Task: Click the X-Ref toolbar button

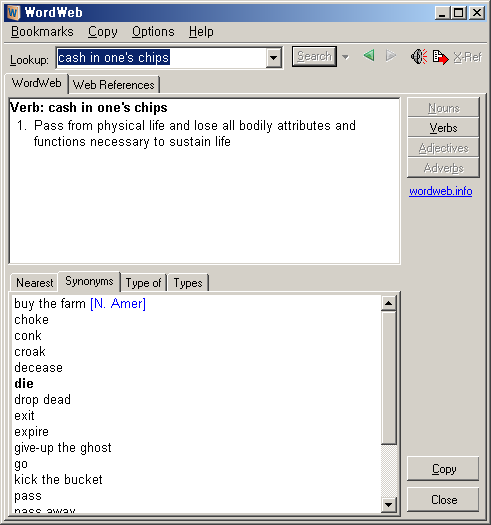Action: pos(468,57)
